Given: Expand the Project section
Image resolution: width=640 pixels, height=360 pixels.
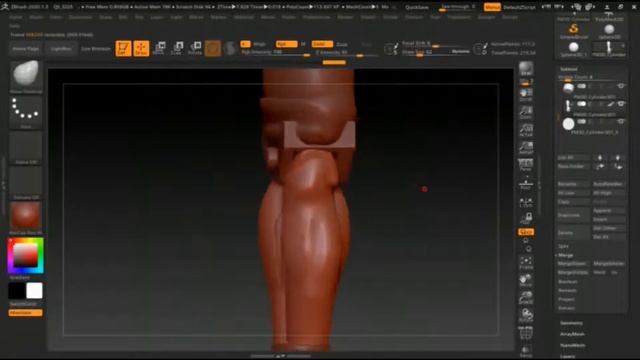Looking at the screenshot, I should tap(567, 299).
